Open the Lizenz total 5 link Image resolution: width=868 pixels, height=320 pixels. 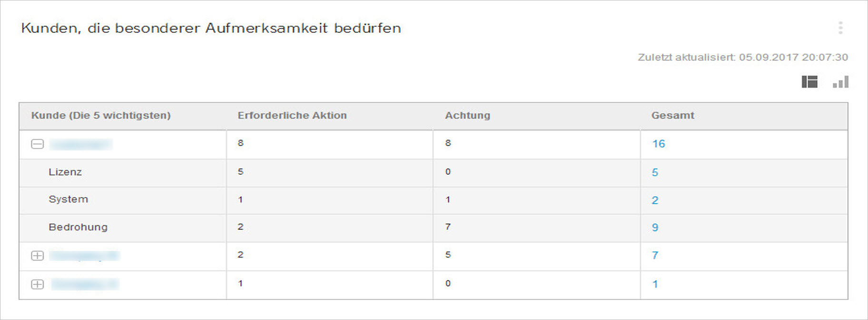pyautogui.click(x=655, y=172)
